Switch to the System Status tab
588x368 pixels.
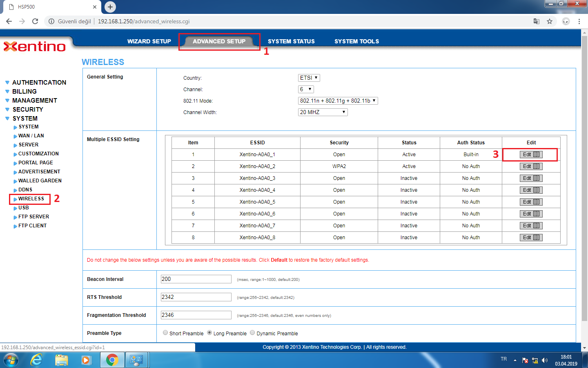coord(291,41)
